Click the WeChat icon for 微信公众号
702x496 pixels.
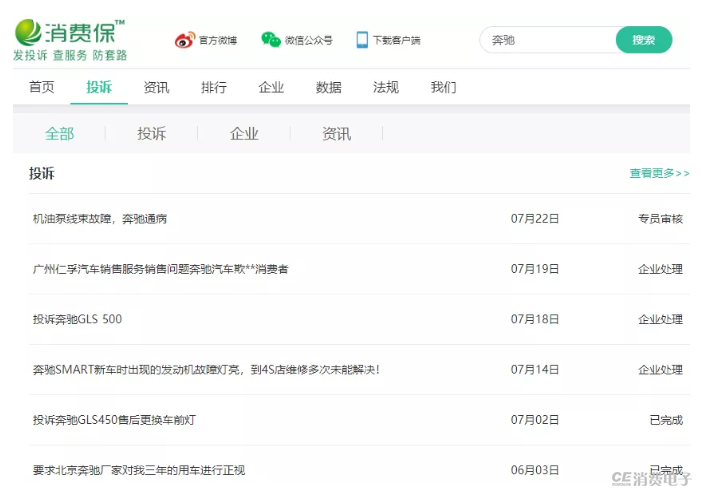pos(271,39)
